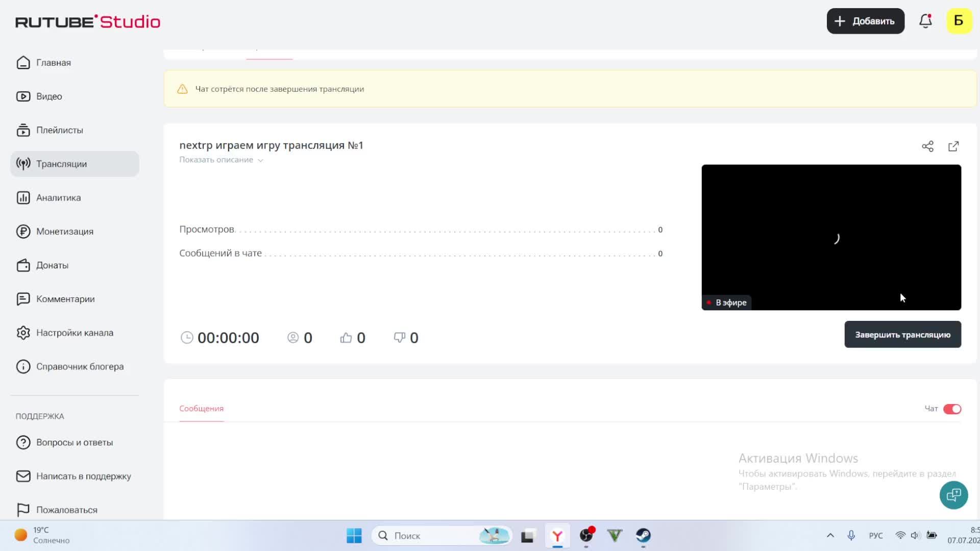Show hidden system tray icons
Viewport: 980px width, 551px height.
pos(830,535)
